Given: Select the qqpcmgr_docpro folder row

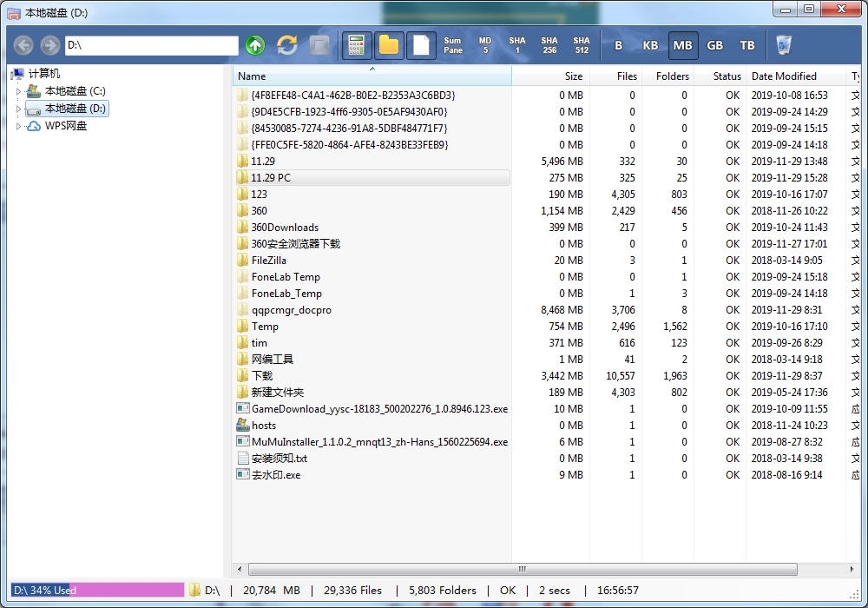Looking at the screenshot, I should click(x=291, y=310).
